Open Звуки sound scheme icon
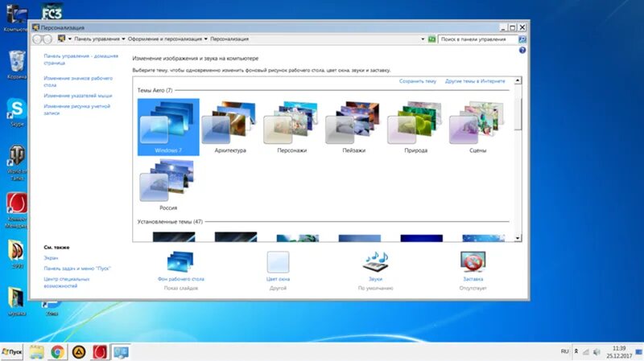This screenshot has height=361, width=644. pyautogui.click(x=375, y=262)
